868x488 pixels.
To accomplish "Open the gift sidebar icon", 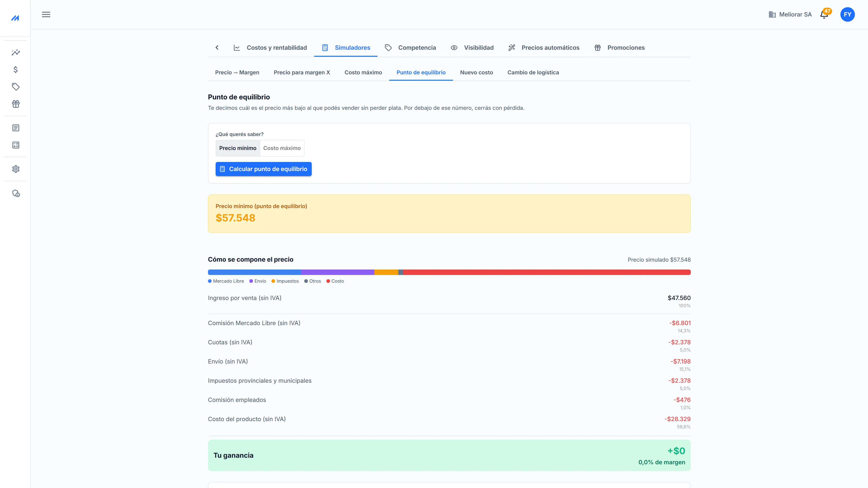I will [16, 104].
